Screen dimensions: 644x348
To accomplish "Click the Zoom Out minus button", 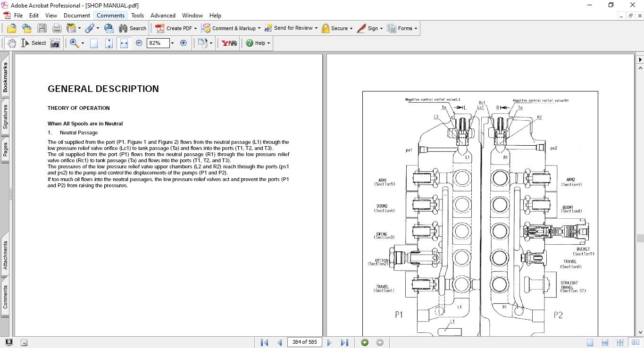I will (139, 43).
